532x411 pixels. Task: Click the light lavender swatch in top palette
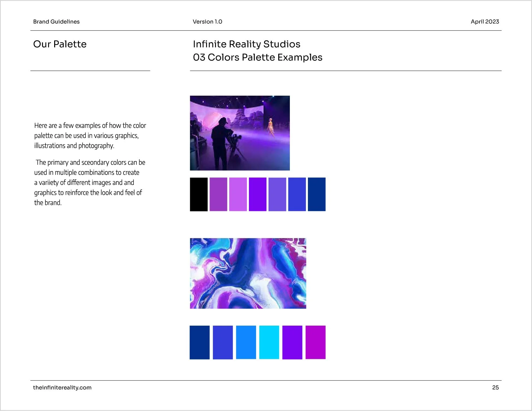point(238,194)
